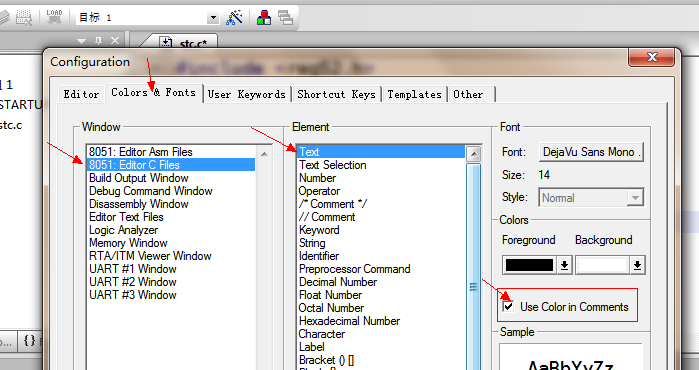Open the Shortcut Keys tab
The image size is (699, 370).
[x=336, y=94]
